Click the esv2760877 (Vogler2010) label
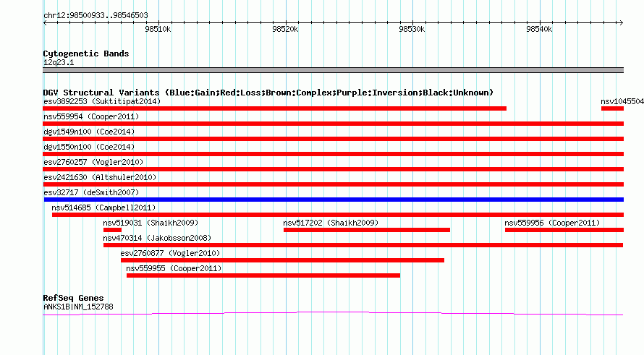The height and width of the screenshot is (355, 644). point(170,253)
